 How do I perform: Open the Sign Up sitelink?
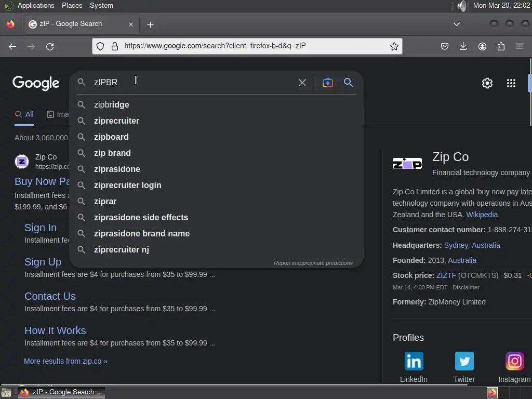coord(43,262)
